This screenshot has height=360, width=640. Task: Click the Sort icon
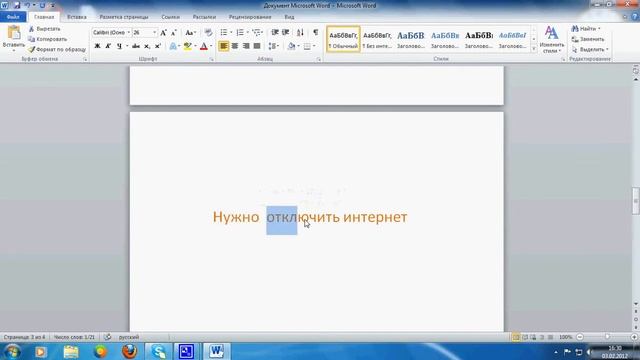click(300, 32)
